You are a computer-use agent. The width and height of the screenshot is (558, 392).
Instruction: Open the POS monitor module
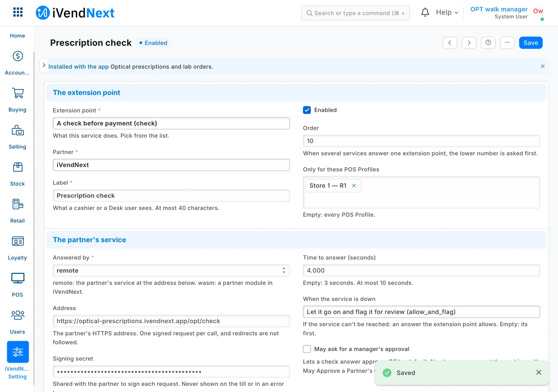[17, 285]
